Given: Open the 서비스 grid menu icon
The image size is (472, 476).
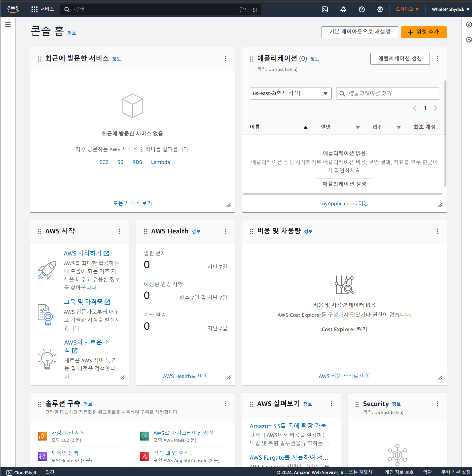Looking at the screenshot, I should click(34, 9).
